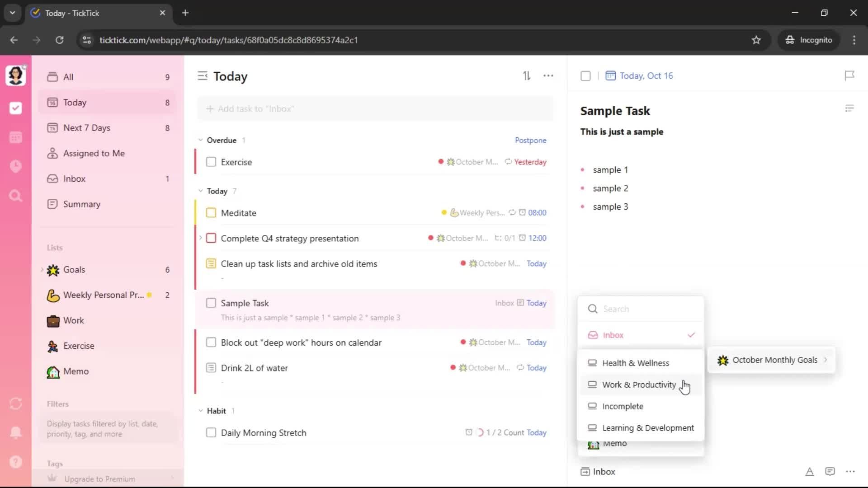Image resolution: width=868 pixels, height=488 pixels.
Task: Click the search magnifier in left rail
Action: pos(15,196)
